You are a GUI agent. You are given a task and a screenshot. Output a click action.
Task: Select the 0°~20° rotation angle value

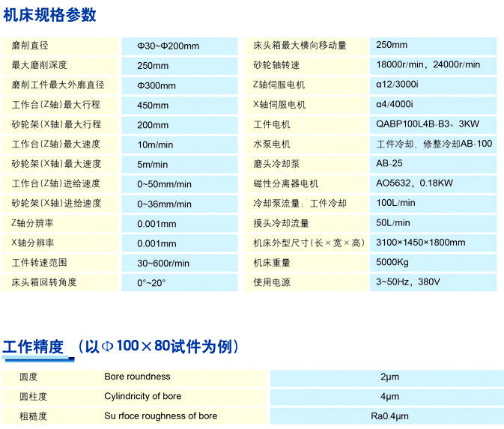pos(151,283)
